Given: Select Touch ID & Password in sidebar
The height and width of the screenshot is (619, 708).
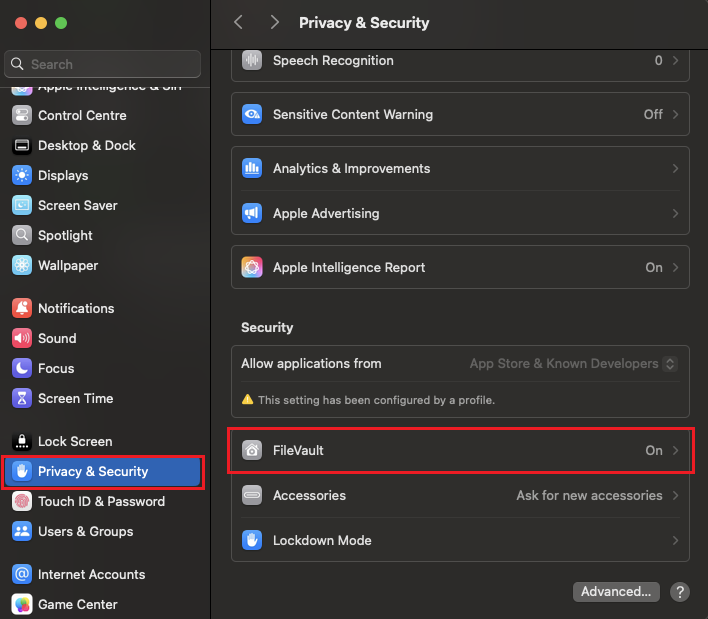Looking at the screenshot, I should coord(101,502).
